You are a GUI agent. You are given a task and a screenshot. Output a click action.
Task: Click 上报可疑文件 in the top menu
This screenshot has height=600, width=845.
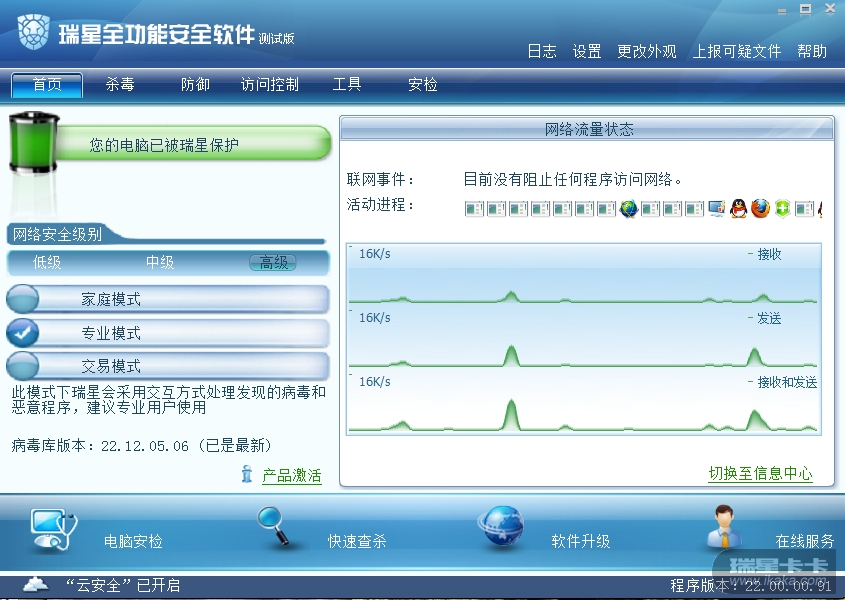coord(737,51)
